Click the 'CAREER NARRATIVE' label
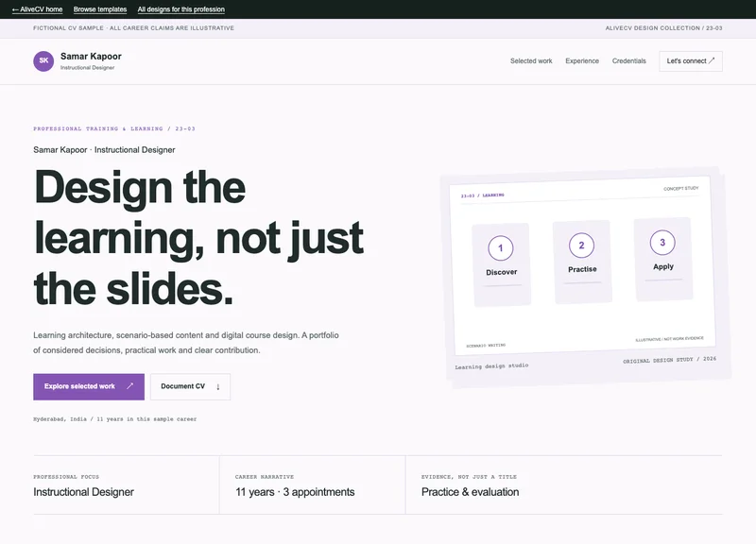Image resolution: width=756 pixels, height=544 pixels. (x=265, y=477)
